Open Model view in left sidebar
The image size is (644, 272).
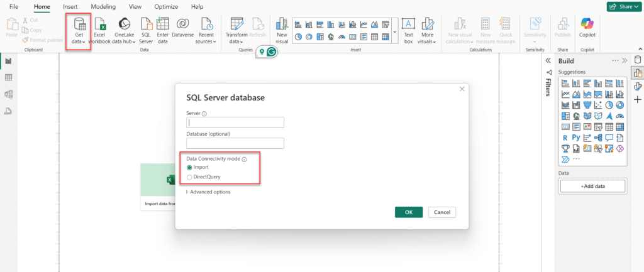(9, 94)
